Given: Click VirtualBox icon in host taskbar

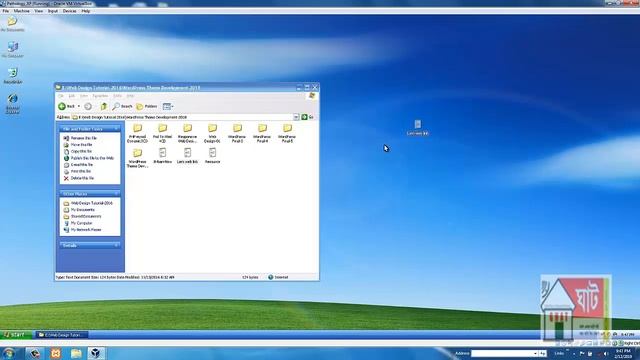Looking at the screenshot, I should click(96, 353).
